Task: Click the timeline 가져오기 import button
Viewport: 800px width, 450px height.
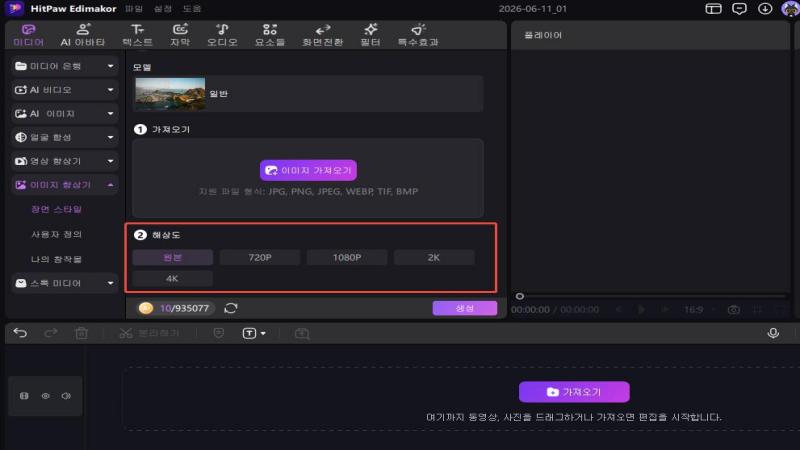Action: (574, 392)
